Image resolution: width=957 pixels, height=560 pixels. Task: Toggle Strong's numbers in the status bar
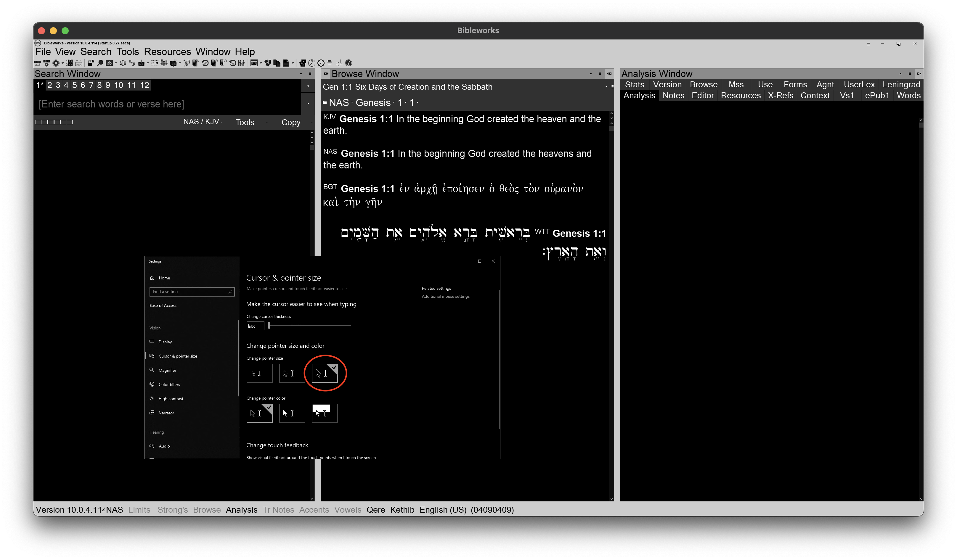[x=172, y=509]
